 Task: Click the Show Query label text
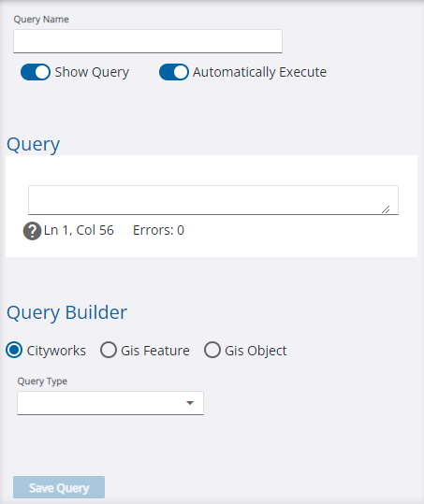92,72
